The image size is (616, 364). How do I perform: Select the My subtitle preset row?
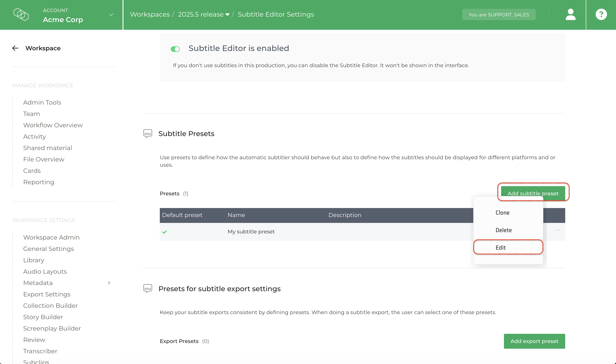(251, 232)
